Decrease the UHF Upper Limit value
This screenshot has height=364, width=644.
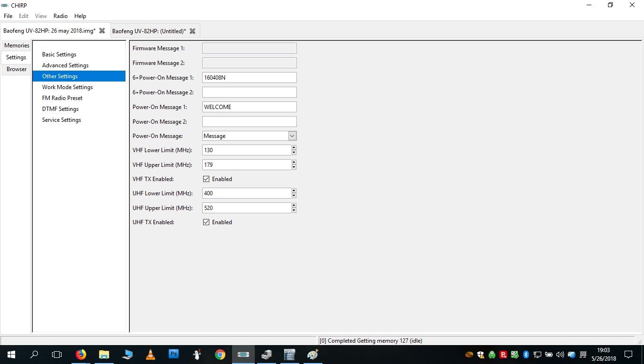[294, 210]
